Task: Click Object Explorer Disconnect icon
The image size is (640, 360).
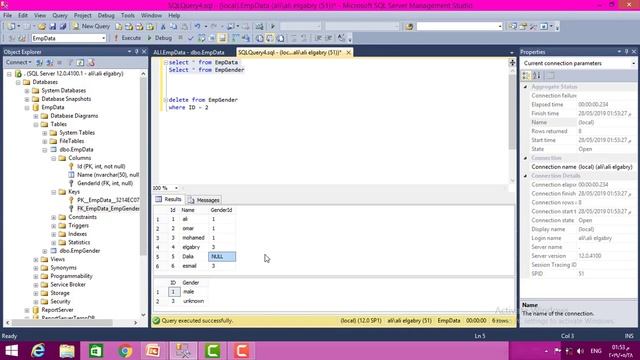Action: 50,62
